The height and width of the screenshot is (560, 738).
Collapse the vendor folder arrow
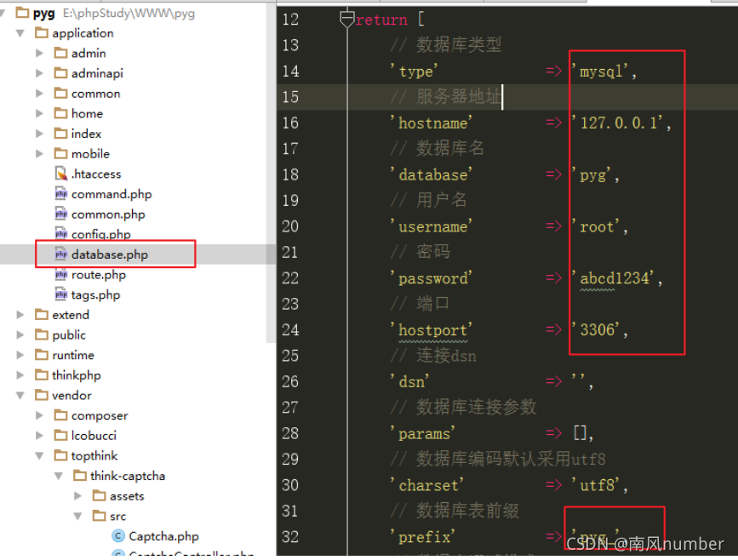tap(20, 396)
